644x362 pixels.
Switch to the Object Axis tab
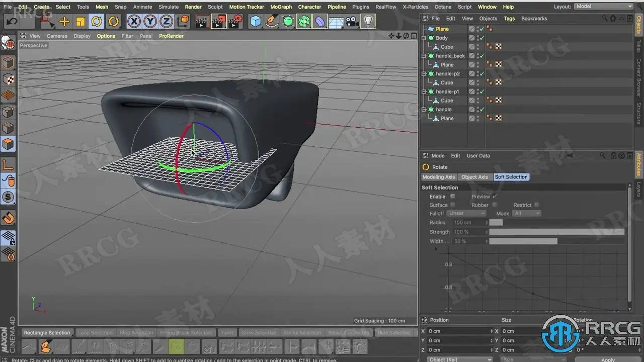tap(474, 177)
